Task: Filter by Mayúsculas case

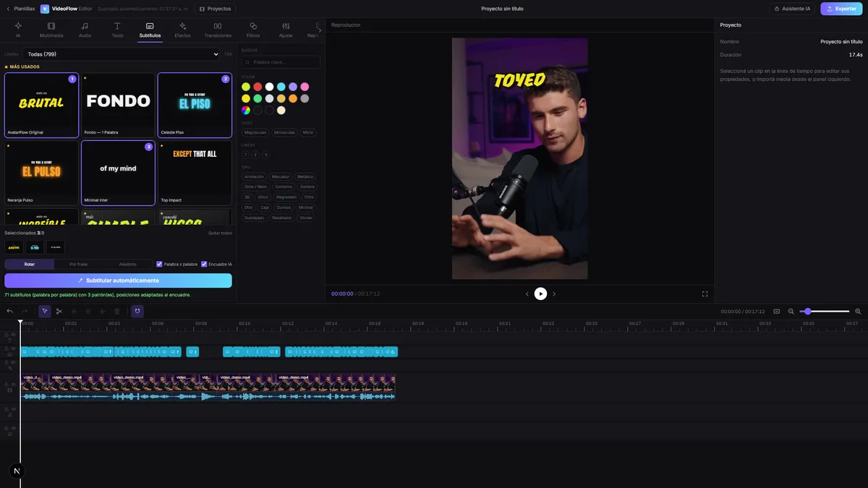Action: pyautogui.click(x=255, y=132)
